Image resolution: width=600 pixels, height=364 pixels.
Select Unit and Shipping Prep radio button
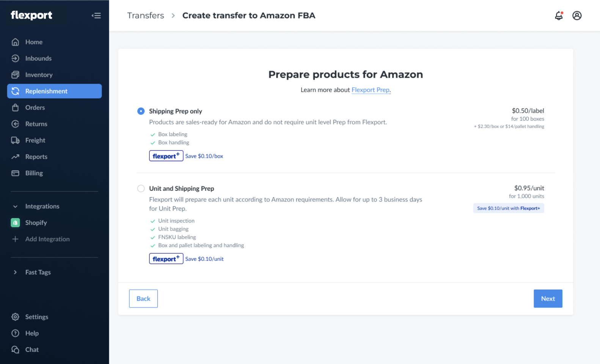141,188
